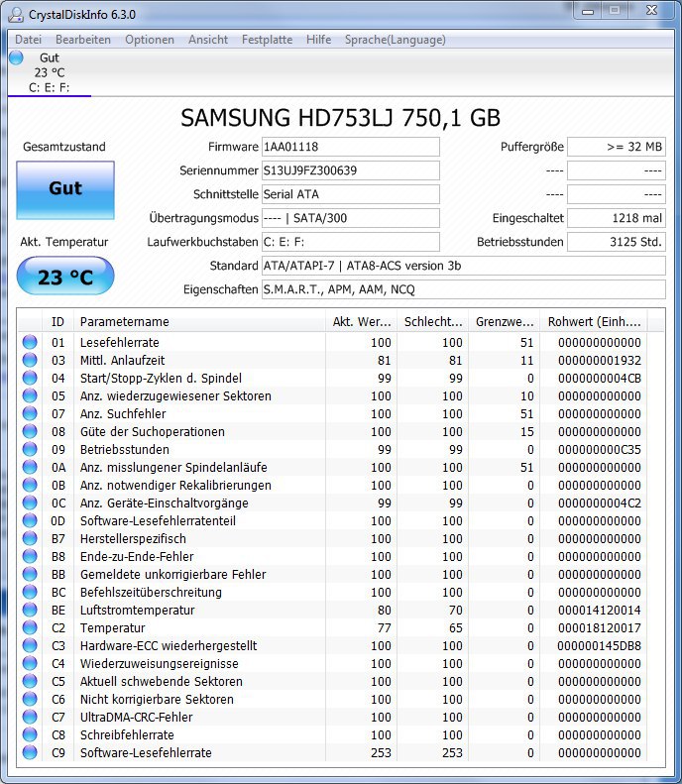Click the Parametername column header

tap(199, 321)
